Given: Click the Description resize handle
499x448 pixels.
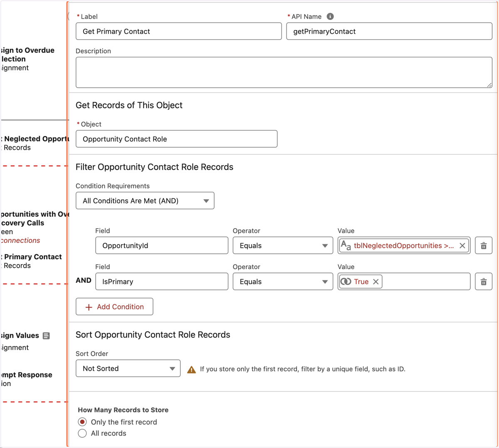Looking at the screenshot, I should coord(489,85).
